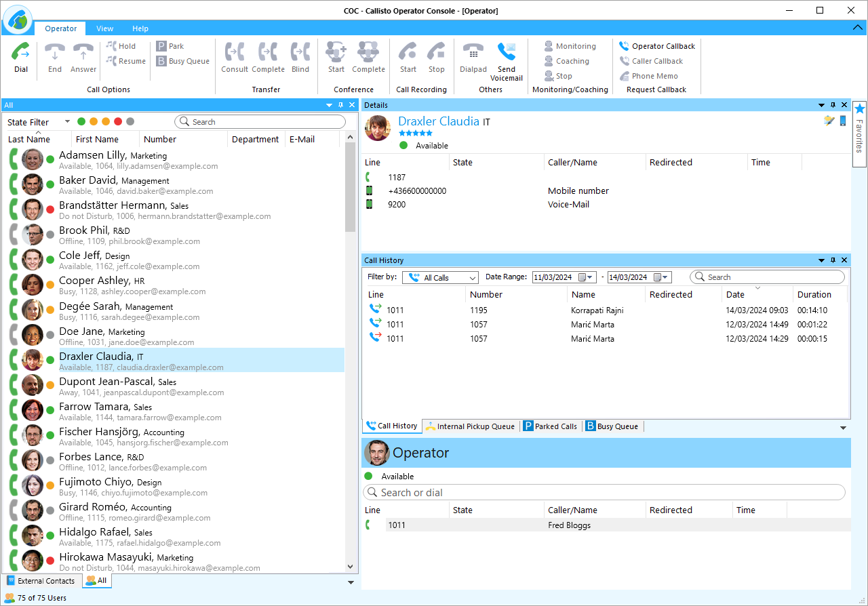
Task: Click Resume in Call Options
Action: 125,61
